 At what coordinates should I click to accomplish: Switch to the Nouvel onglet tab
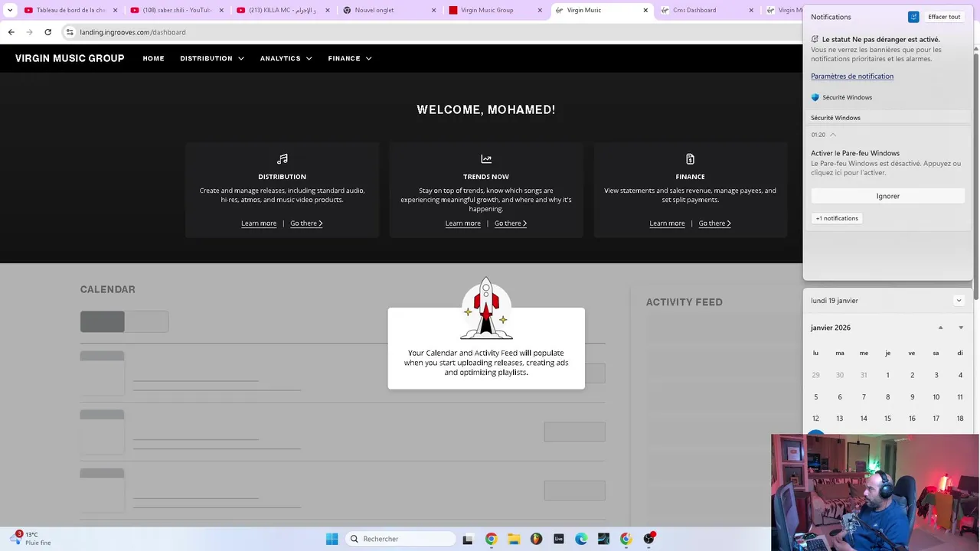point(388,10)
